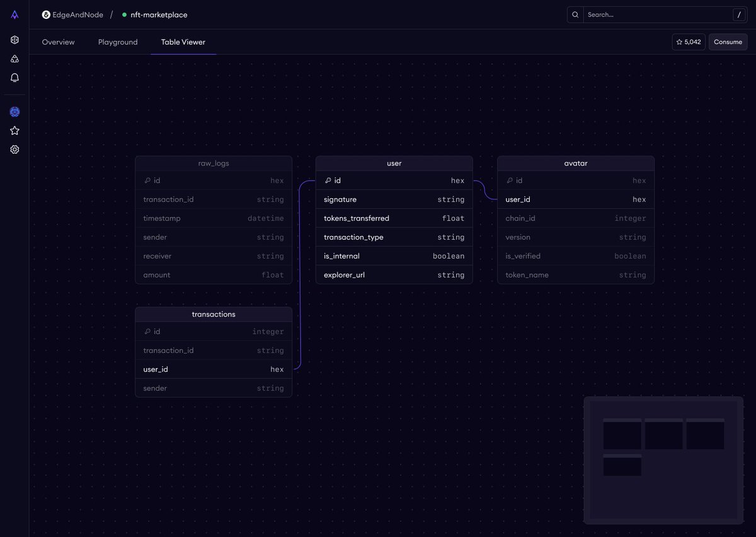Screen dimensions: 756x537
Task: Click the version row in avatar table
Action: tap(576, 237)
